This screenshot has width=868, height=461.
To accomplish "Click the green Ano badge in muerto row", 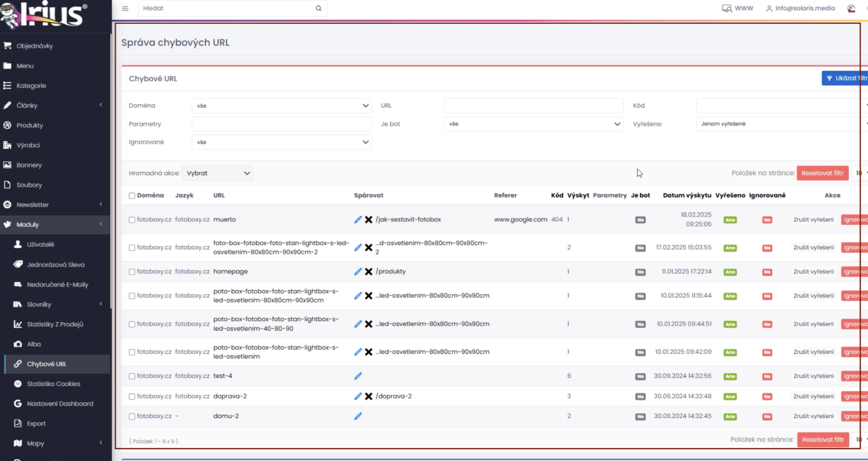I will click(730, 220).
